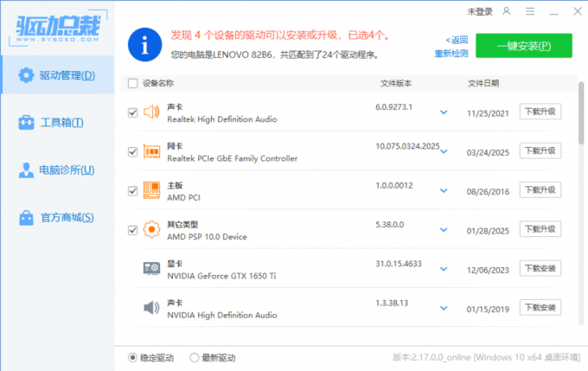Expand version dropdown for NVIDIA High Definition Audio
Viewport: 588px width, 371px height.
(x=444, y=308)
